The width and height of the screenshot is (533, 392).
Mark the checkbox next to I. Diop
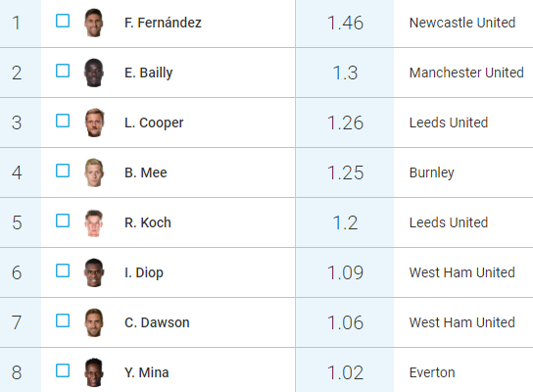63,270
